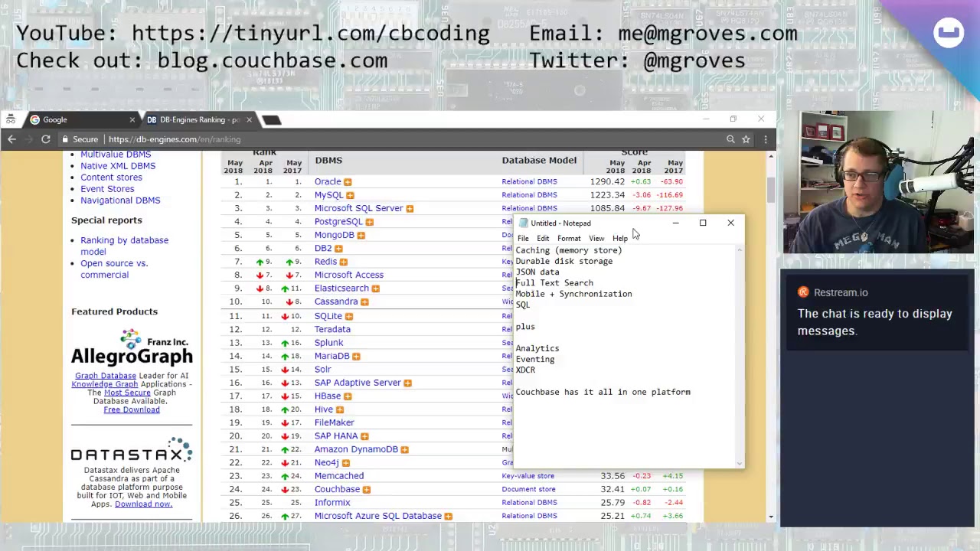The image size is (980, 551).
Task: Click plus icon beside Microsoft Azure SQL Database
Action: [448, 517]
